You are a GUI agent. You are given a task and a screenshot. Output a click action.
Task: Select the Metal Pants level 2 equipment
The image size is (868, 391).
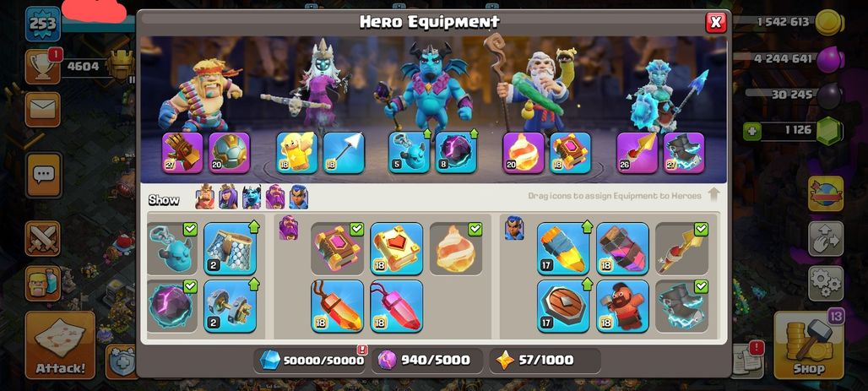(231, 248)
